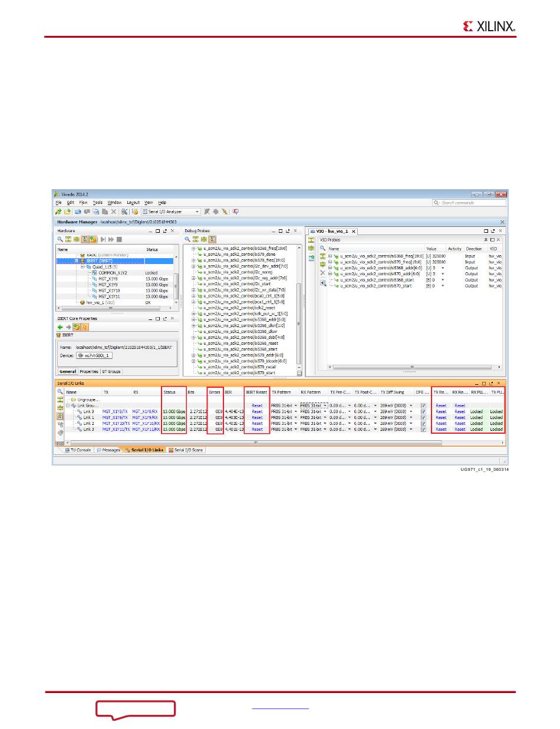Toggle DFE checkbox for Link 0
560x729 pixels.
tap(423, 411)
